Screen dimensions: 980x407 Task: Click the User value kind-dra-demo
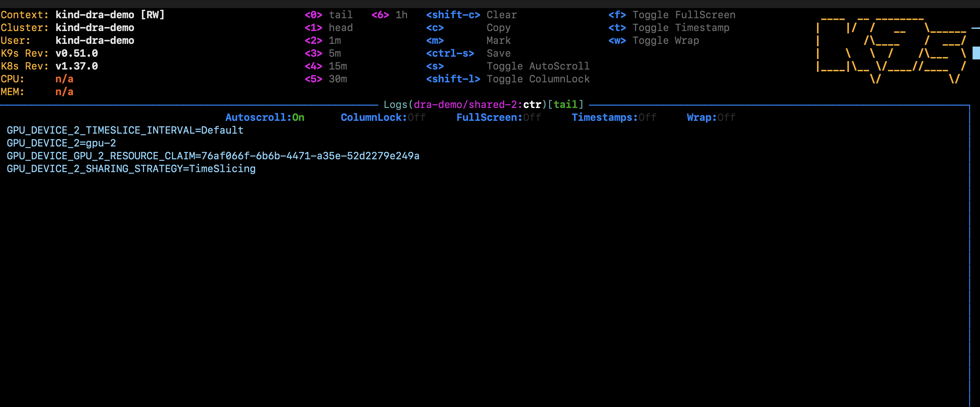pyautogui.click(x=95, y=40)
